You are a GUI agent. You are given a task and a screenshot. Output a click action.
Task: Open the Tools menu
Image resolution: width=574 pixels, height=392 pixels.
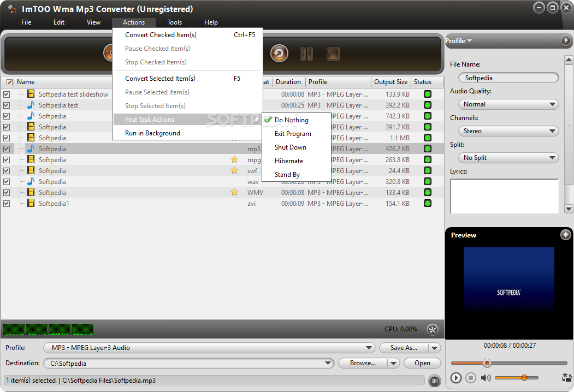[175, 22]
